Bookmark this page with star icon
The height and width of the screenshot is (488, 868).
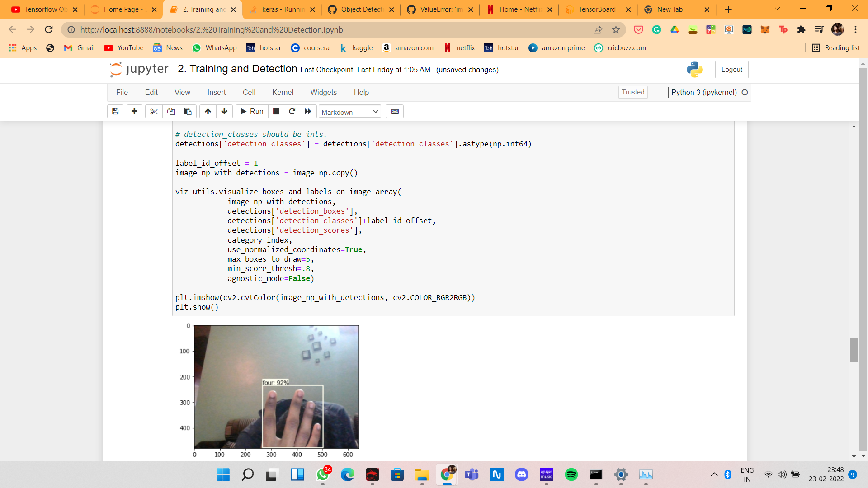click(616, 29)
